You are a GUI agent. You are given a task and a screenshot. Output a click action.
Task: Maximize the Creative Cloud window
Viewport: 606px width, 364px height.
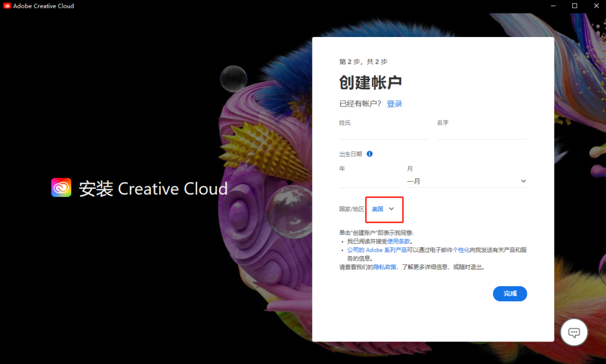click(x=575, y=6)
